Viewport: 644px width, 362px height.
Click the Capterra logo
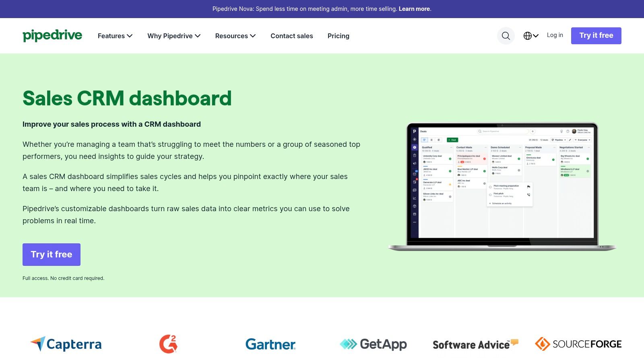pyautogui.click(x=66, y=344)
